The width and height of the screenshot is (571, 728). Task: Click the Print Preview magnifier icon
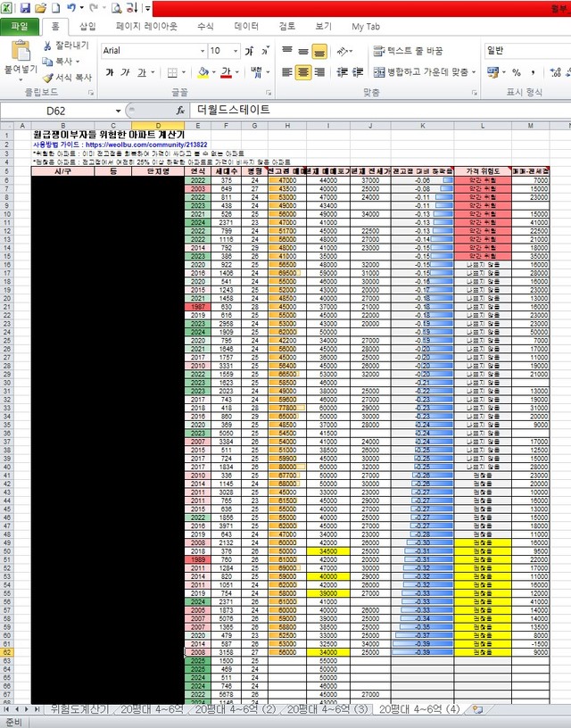coord(117,8)
